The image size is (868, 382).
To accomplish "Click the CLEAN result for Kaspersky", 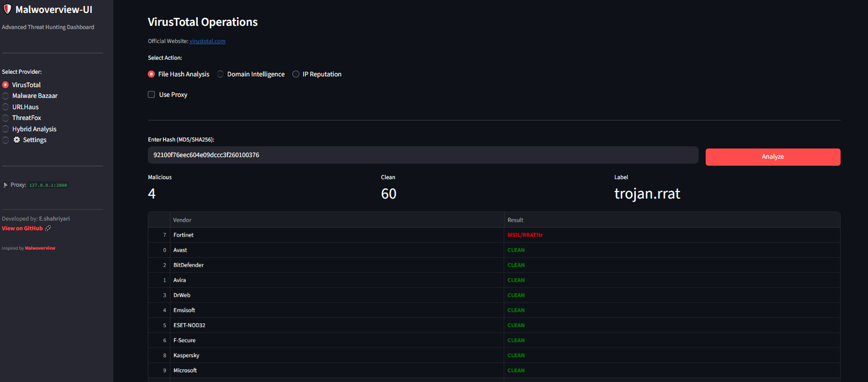I will pos(672,356).
